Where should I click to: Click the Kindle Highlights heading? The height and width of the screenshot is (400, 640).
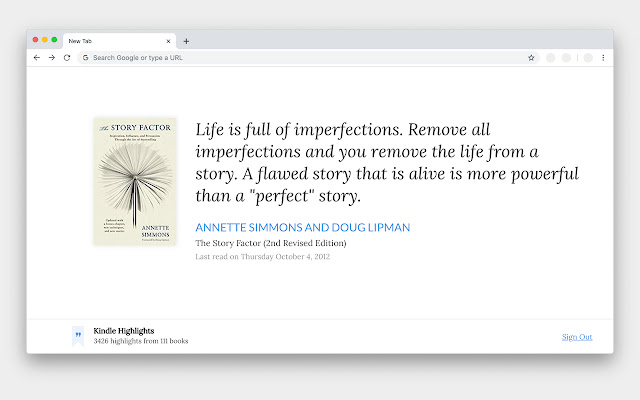click(123, 331)
